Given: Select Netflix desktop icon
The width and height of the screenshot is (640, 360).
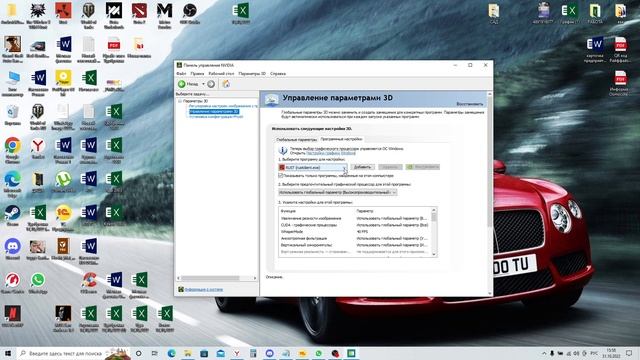Looking at the screenshot, I should (x=13, y=317).
